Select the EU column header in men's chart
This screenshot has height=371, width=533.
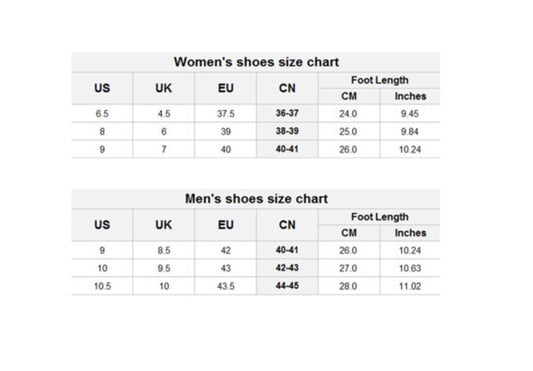pyautogui.click(x=226, y=225)
